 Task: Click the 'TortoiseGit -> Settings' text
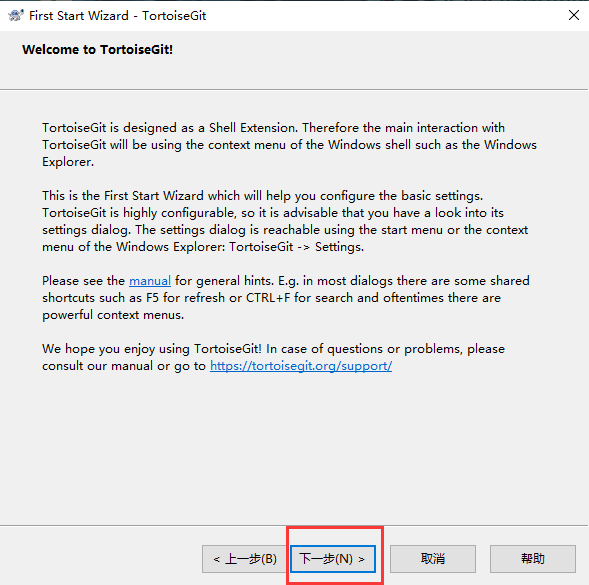297,247
